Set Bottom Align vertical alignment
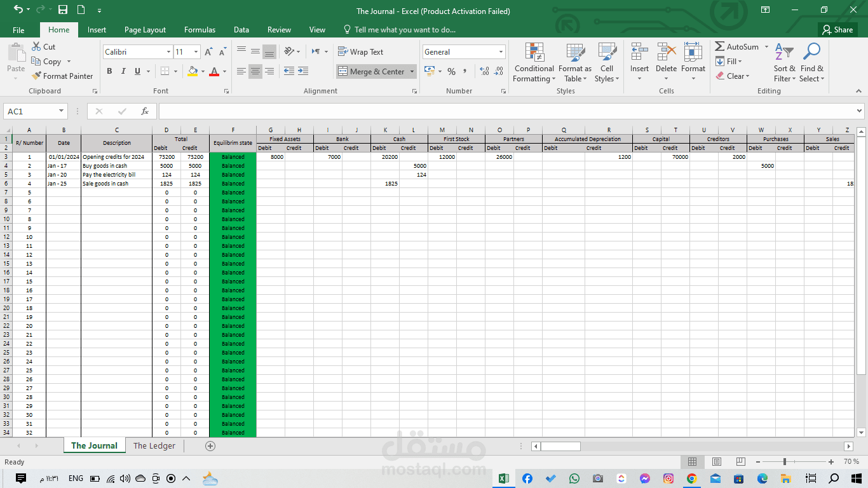The width and height of the screenshot is (868, 488). [269, 51]
